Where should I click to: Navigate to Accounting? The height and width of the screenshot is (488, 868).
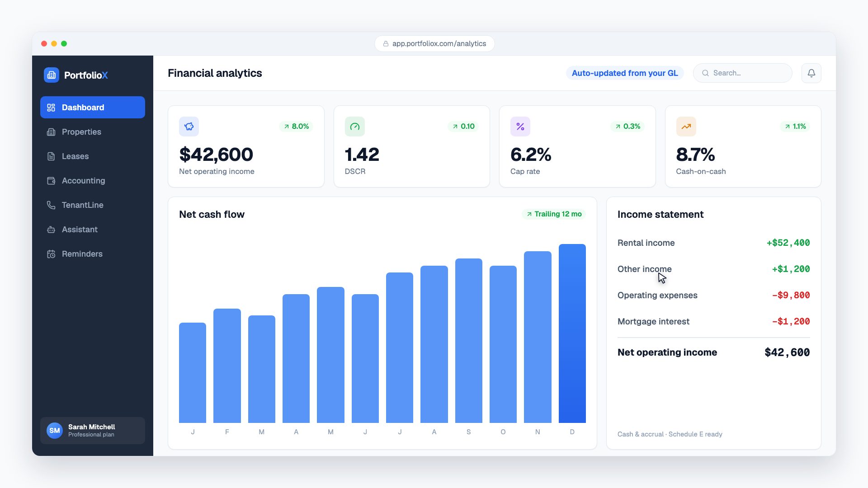click(x=93, y=181)
